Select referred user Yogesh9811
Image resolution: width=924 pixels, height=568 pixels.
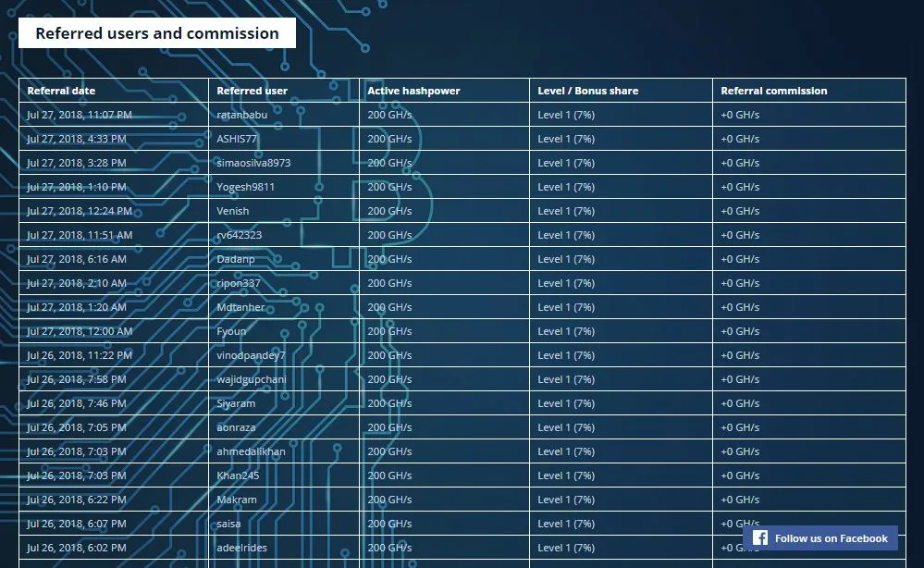tap(246, 188)
